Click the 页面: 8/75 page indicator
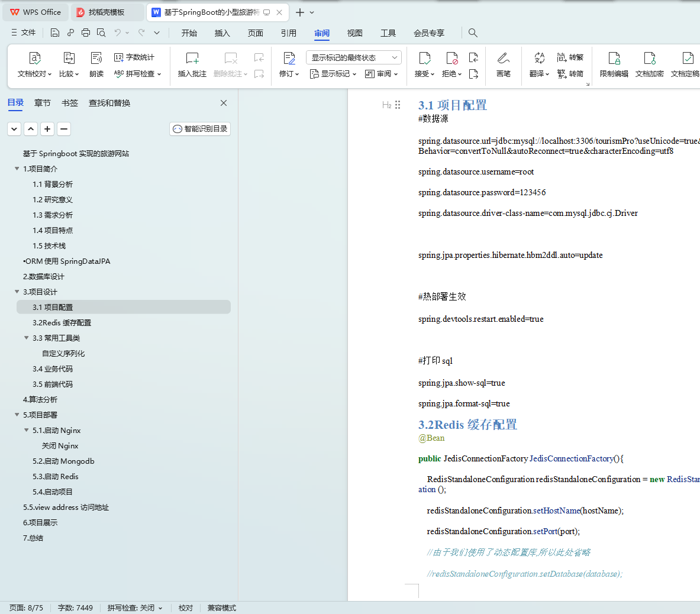Viewport: 700px width, 614px height. click(27, 607)
